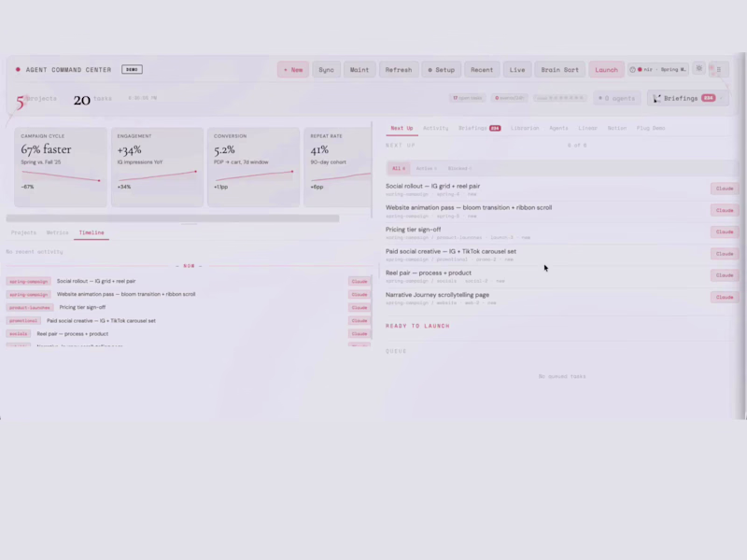Viewport: 747px width, 560px height.
Task: Open the mir · Spring M. workspace selector
Action: coord(658,69)
